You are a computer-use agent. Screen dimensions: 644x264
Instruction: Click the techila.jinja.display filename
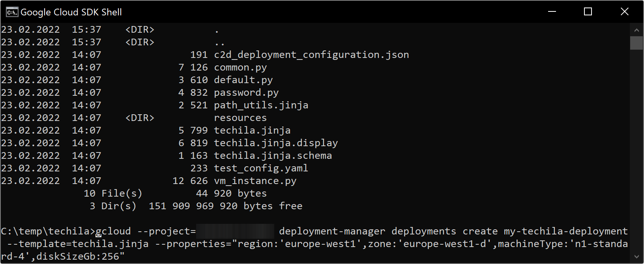[x=276, y=143]
